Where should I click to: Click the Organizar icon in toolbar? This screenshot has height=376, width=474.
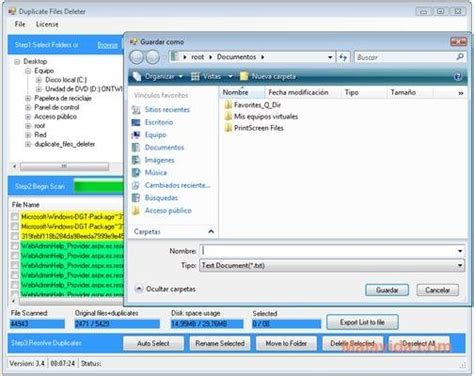[137, 76]
